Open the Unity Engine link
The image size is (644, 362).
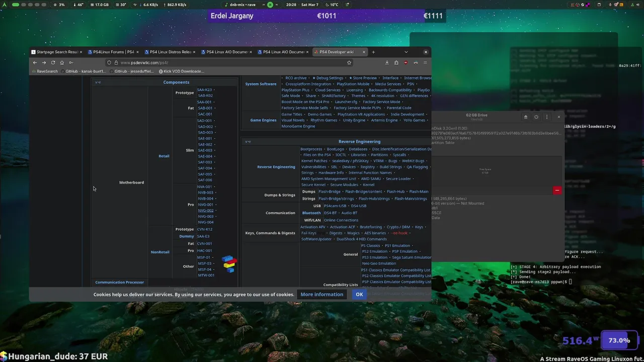[354, 120]
